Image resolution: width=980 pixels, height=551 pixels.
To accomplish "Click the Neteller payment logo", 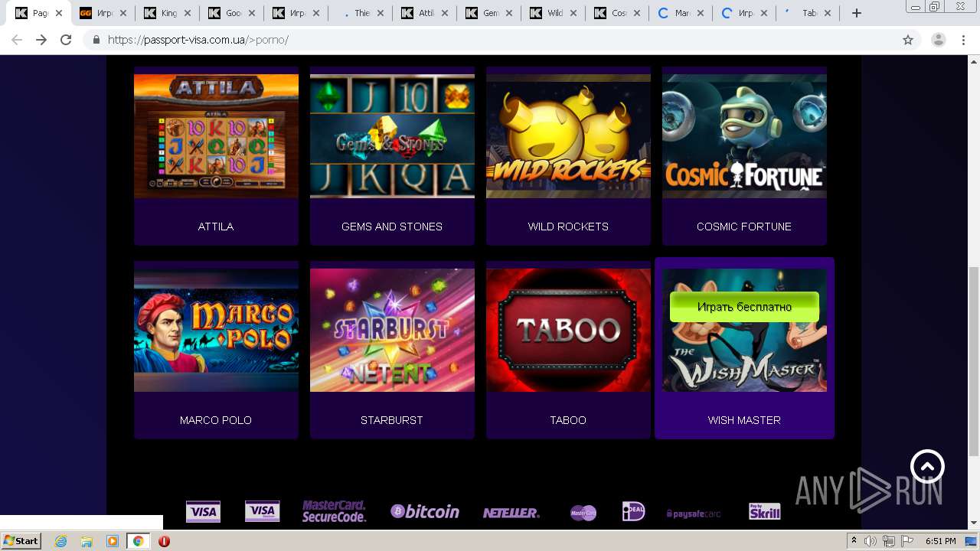I will 511,513.
